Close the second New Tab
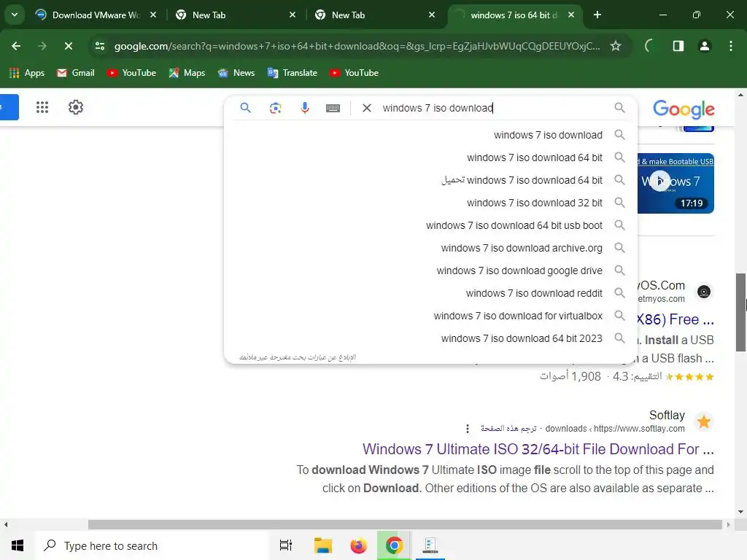The height and width of the screenshot is (560, 747). click(432, 15)
